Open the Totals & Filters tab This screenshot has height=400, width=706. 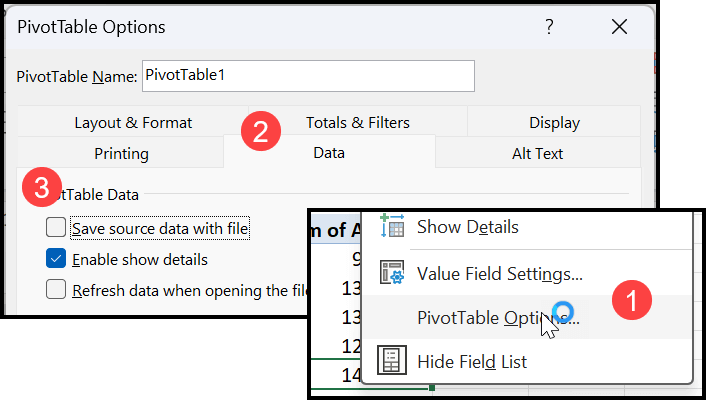(x=358, y=123)
